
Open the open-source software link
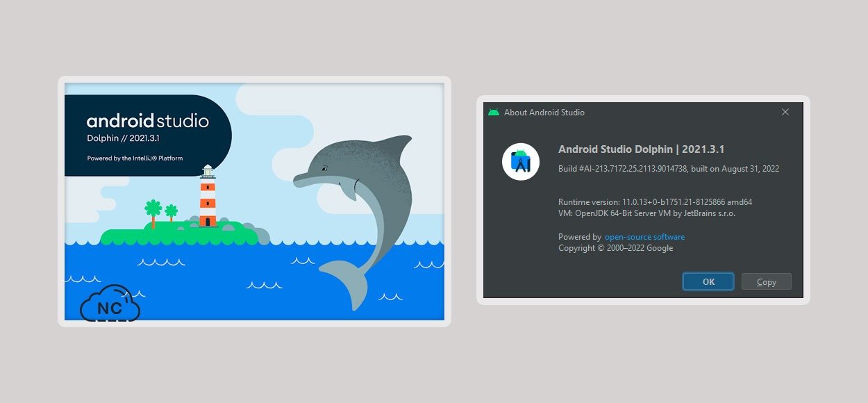click(x=644, y=237)
